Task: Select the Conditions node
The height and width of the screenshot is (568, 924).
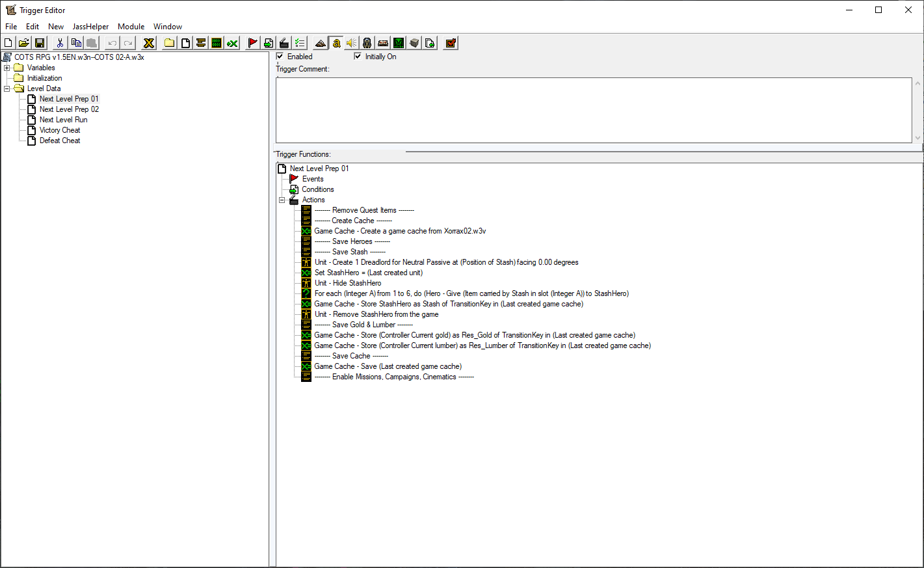Action: [x=318, y=189]
